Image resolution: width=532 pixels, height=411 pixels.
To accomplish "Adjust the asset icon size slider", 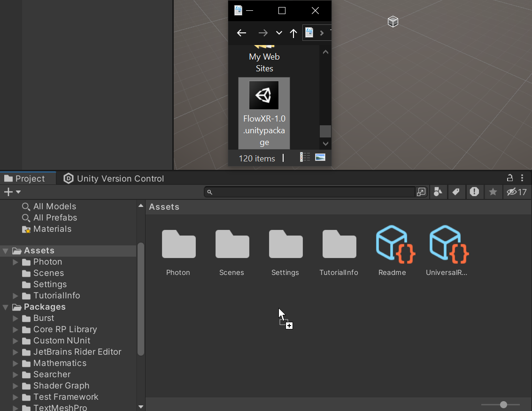I will [x=503, y=404].
